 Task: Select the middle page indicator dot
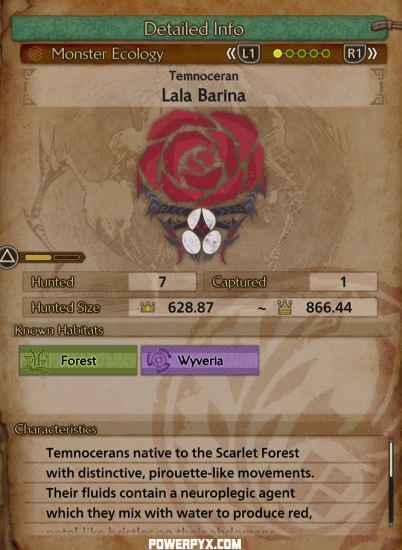coord(302,54)
